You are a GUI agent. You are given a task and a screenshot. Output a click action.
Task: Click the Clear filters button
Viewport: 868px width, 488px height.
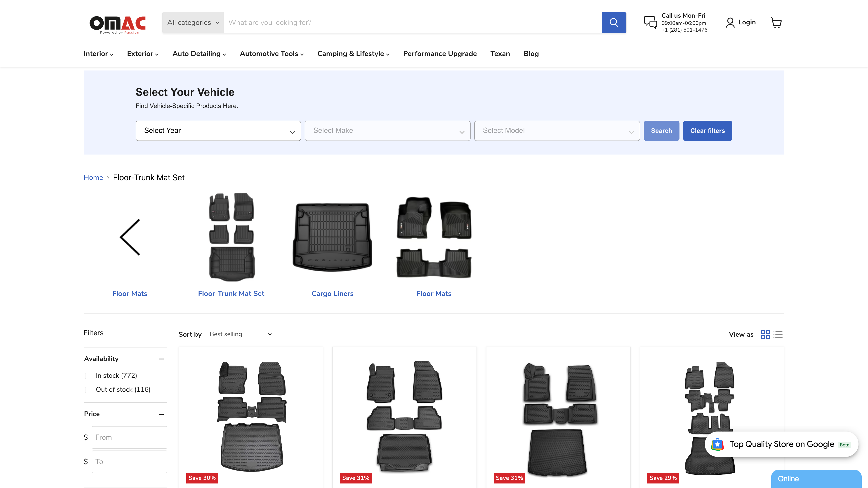(707, 131)
